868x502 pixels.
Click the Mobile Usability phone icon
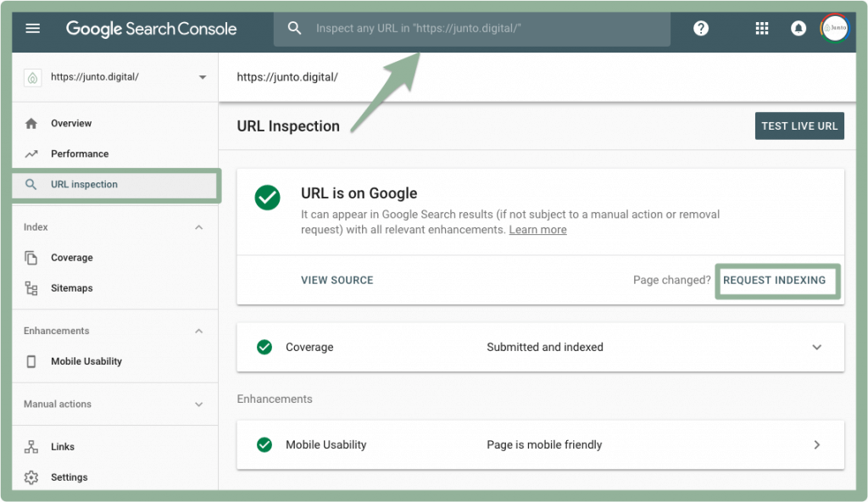tap(31, 361)
